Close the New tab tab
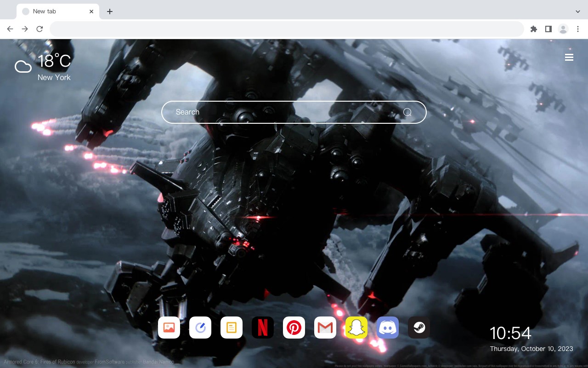The image size is (588, 368). pyautogui.click(x=91, y=11)
